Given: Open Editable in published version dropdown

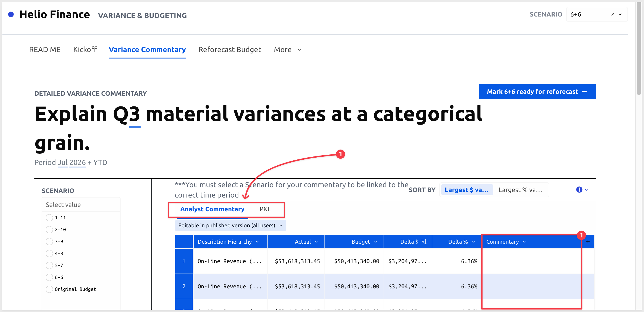Looking at the screenshot, I should 230,225.
